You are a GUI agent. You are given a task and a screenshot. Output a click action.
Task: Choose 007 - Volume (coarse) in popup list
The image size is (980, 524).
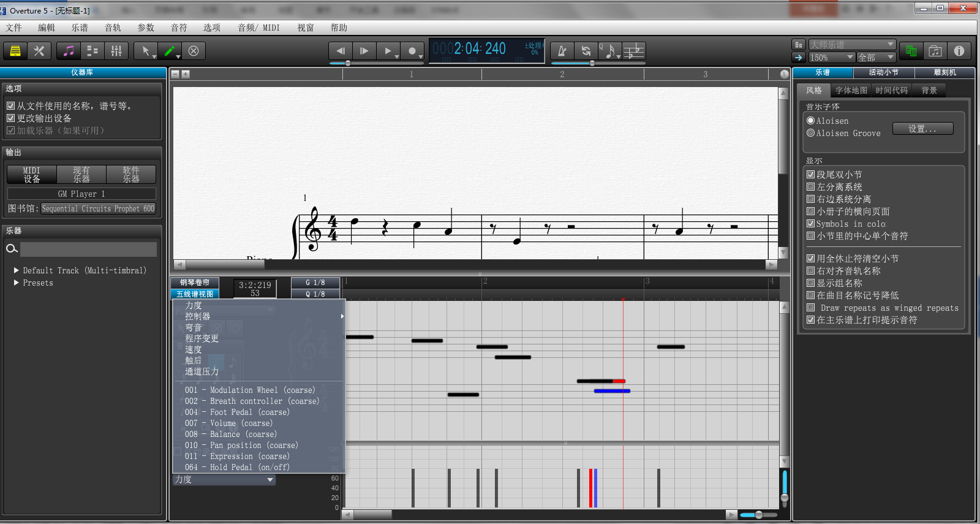259,423
